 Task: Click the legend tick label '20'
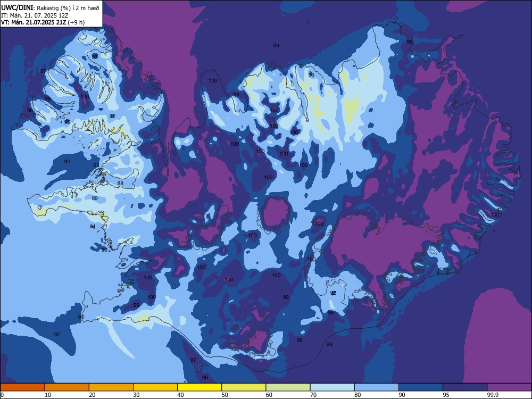(92, 395)
